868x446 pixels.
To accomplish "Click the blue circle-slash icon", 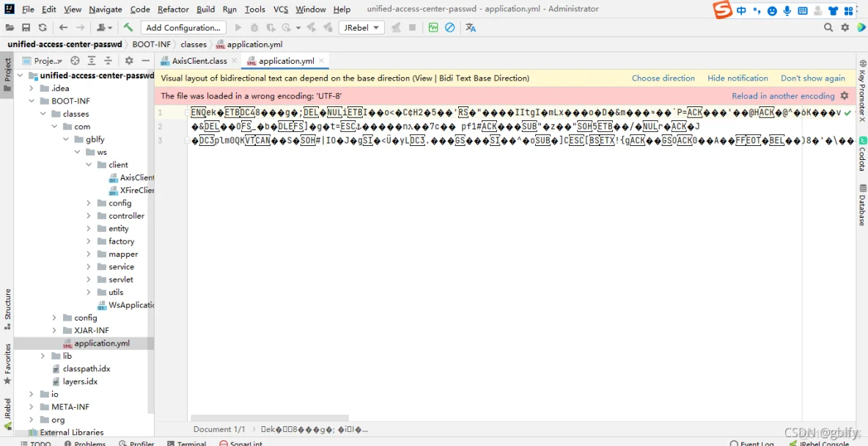I will tap(450, 27).
